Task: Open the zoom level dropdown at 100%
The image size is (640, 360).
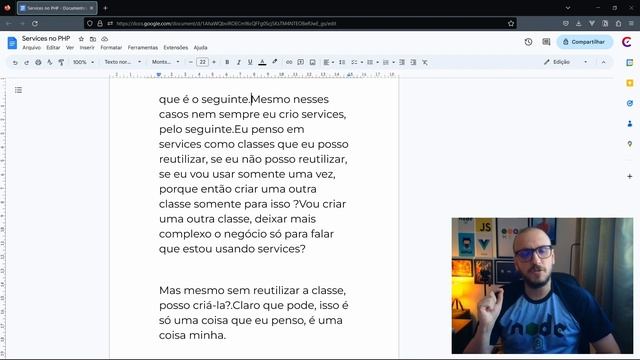Action: coord(83,62)
